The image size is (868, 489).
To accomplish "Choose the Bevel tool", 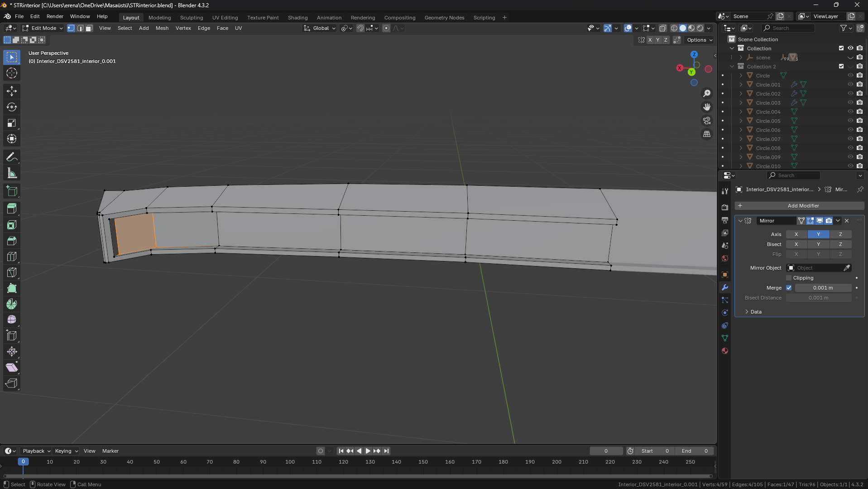I will click(12, 241).
